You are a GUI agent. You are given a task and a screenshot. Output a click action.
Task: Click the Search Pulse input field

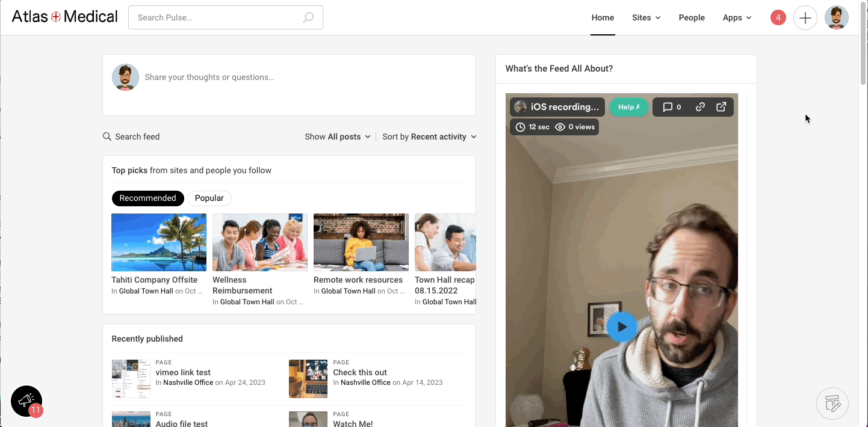point(226,17)
